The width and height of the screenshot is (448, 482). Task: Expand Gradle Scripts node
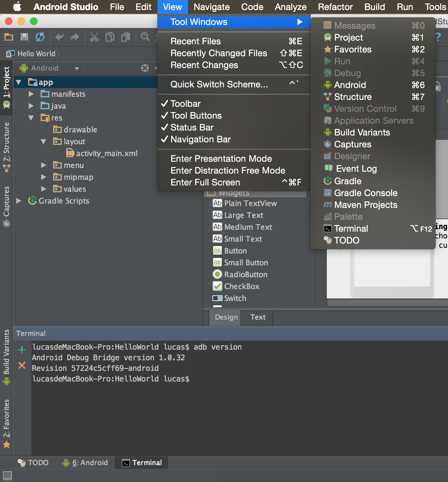(18, 201)
